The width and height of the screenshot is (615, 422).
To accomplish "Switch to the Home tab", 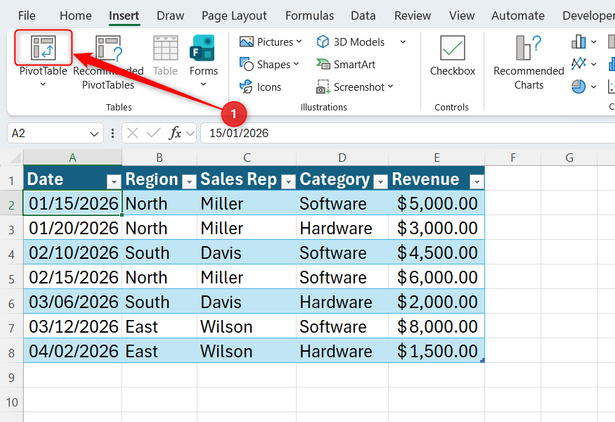I will tap(75, 16).
